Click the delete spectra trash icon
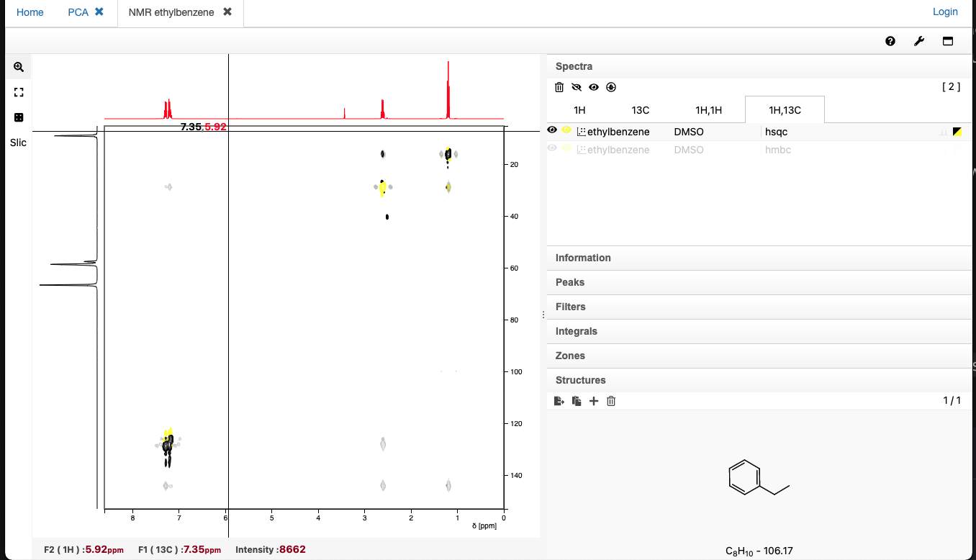Screen dimensions: 976x560 pyautogui.click(x=559, y=87)
